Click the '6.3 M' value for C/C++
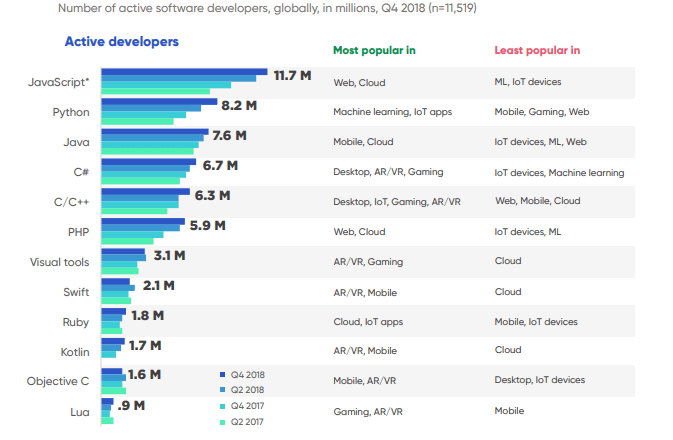This screenshot has width=673, height=440. pyautogui.click(x=212, y=196)
